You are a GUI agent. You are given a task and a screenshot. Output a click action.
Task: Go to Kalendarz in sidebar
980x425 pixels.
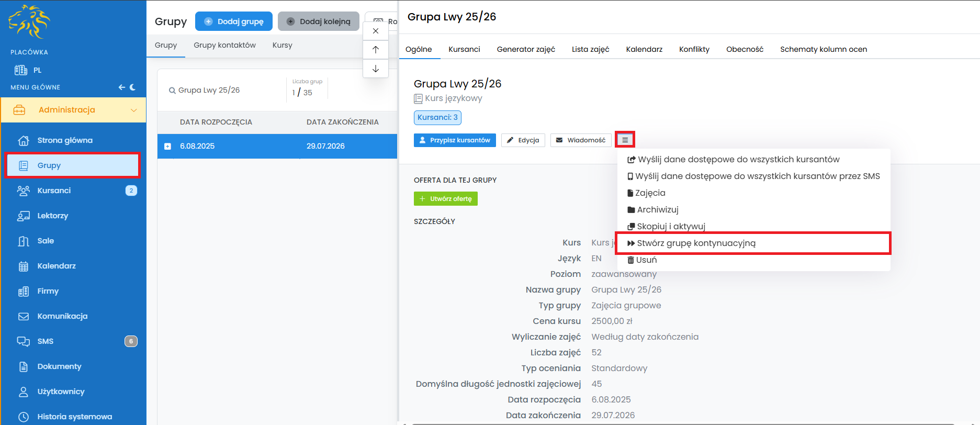click(56, 266)
